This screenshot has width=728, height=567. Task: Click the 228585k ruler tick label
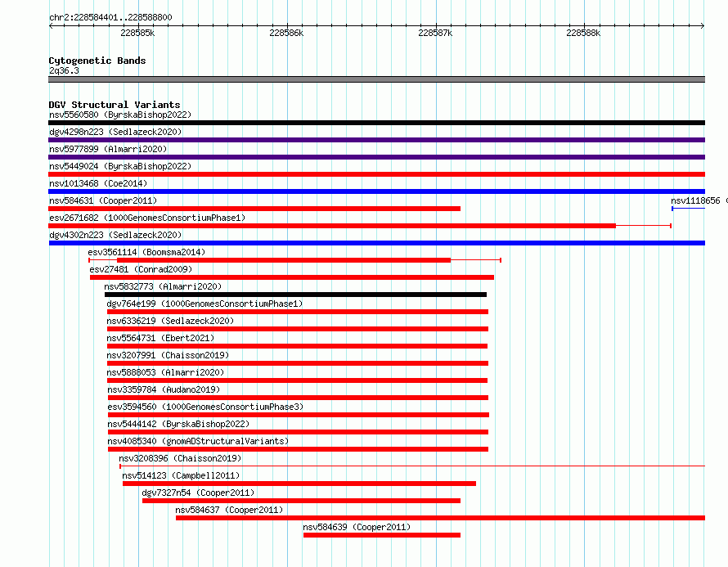coord(137,33)
